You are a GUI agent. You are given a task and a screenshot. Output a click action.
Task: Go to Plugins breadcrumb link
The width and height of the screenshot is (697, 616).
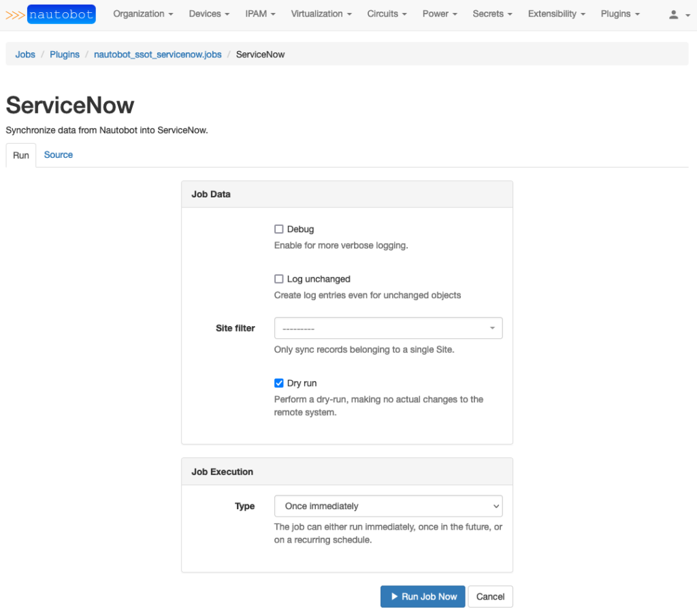65,54
